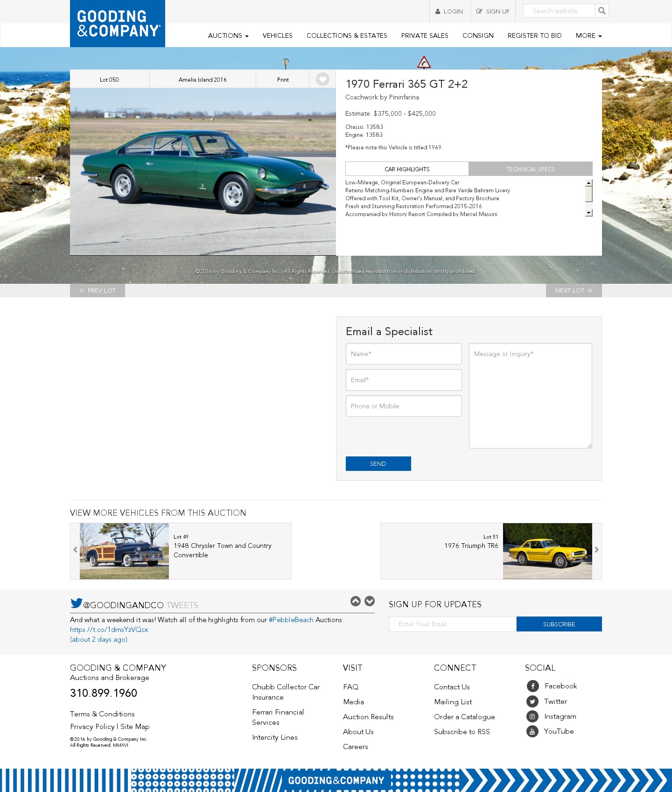
Task: Open Order a Catalogue link
Action: [464, 717]
